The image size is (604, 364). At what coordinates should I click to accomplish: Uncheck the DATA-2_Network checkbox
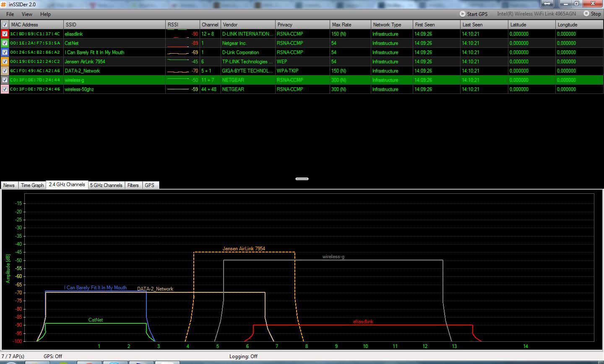pyautogui.click(x=5, y=71)
